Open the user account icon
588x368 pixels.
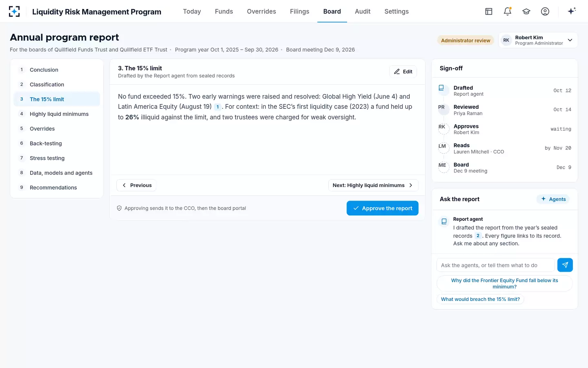(x=545, y=11)
